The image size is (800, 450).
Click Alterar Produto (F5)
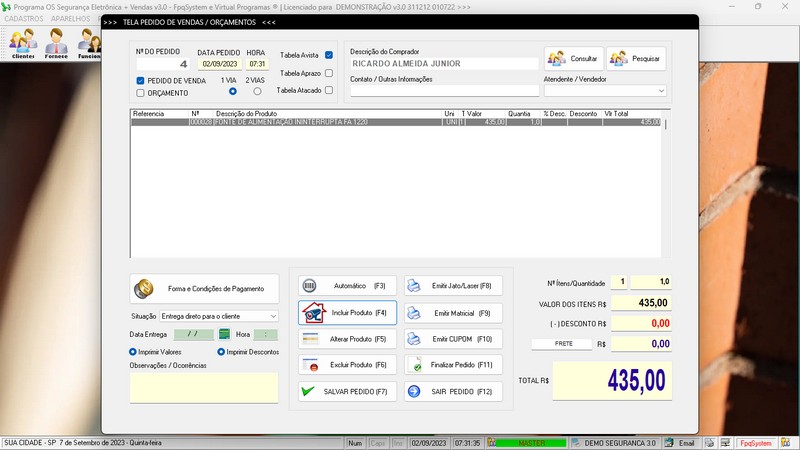coord(347,339)
